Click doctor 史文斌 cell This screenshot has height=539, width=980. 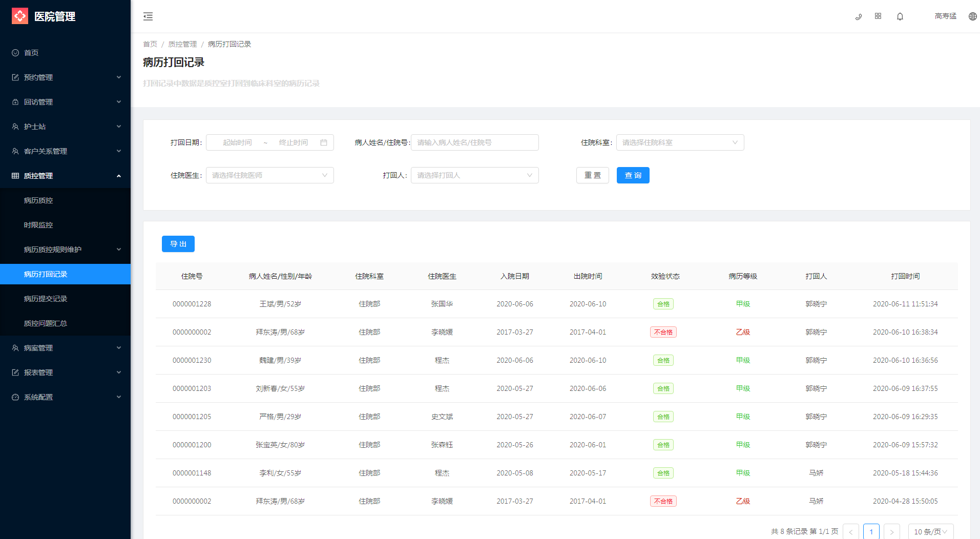pyautogui.click(x=442, y=417)
